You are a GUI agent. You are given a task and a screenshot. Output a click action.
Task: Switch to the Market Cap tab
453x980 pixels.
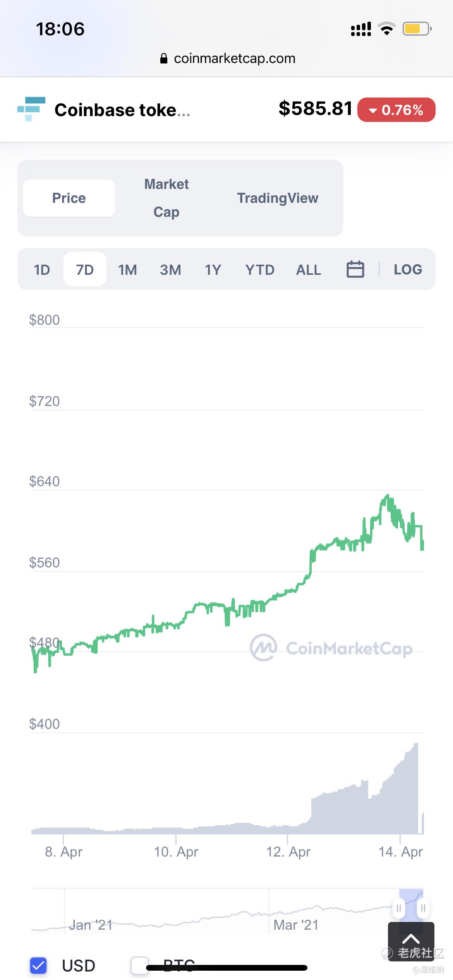click(x=166, y=198)
